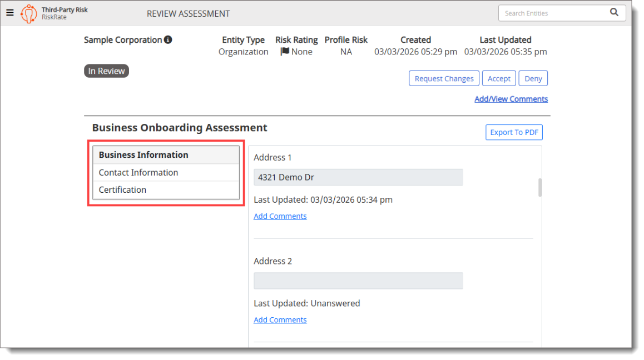Screen dimensions: 644x360
Task: Click the Request Changes button
Action: pos(444,78)
